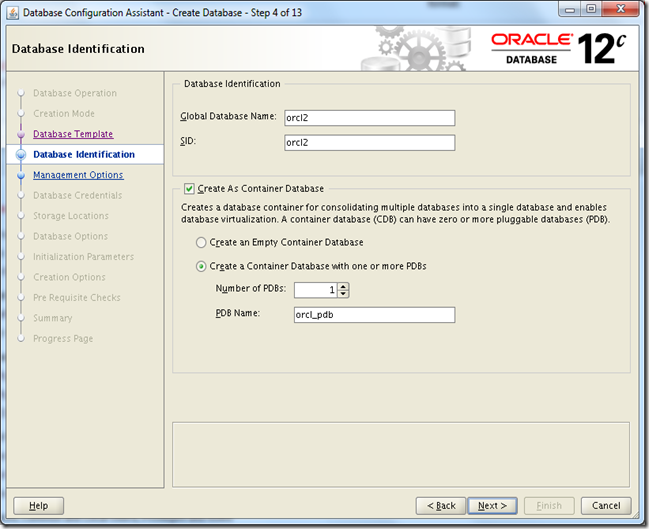Click the Help button

(x=38, y=506)
